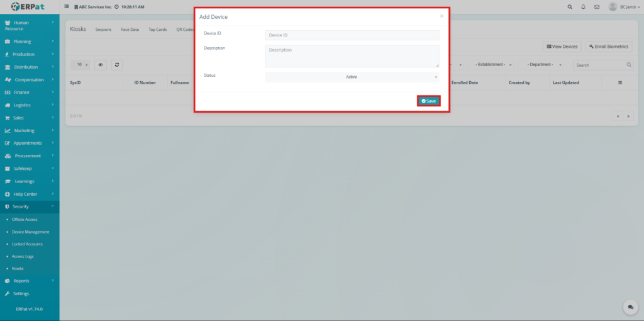644x321 pixels.
Task: Sort by SysID column header
Action: [75, 82]
